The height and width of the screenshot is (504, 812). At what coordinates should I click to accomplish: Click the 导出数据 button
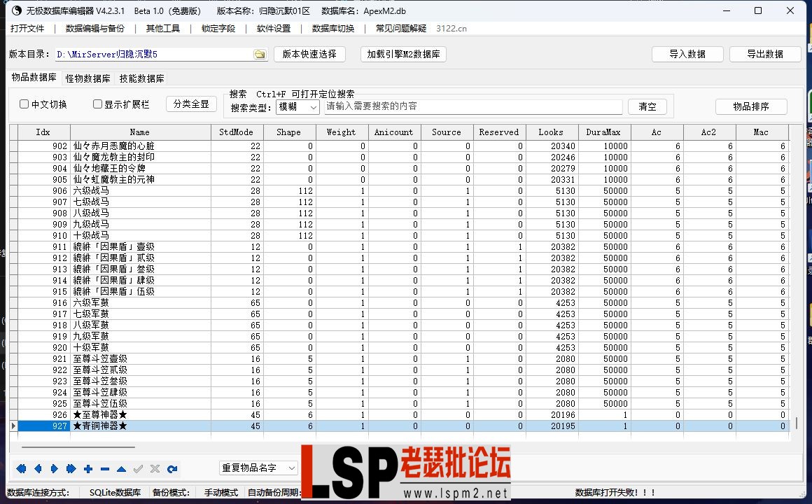[x=765, y=54]
